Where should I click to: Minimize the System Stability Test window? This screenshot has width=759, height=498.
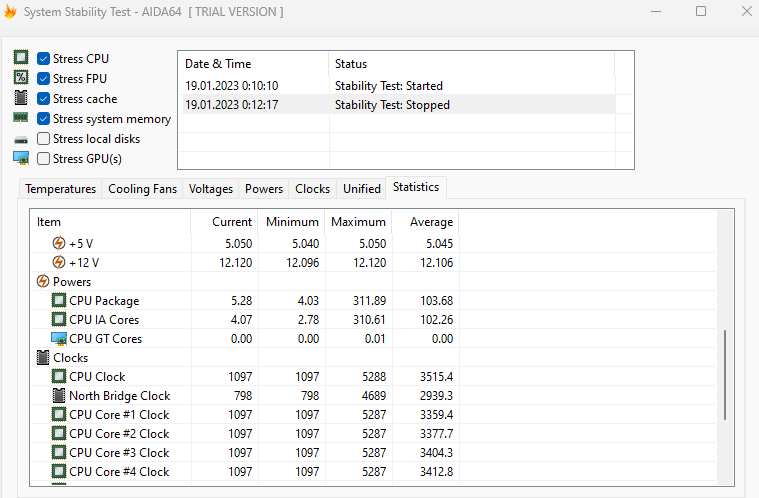[656, 11]
